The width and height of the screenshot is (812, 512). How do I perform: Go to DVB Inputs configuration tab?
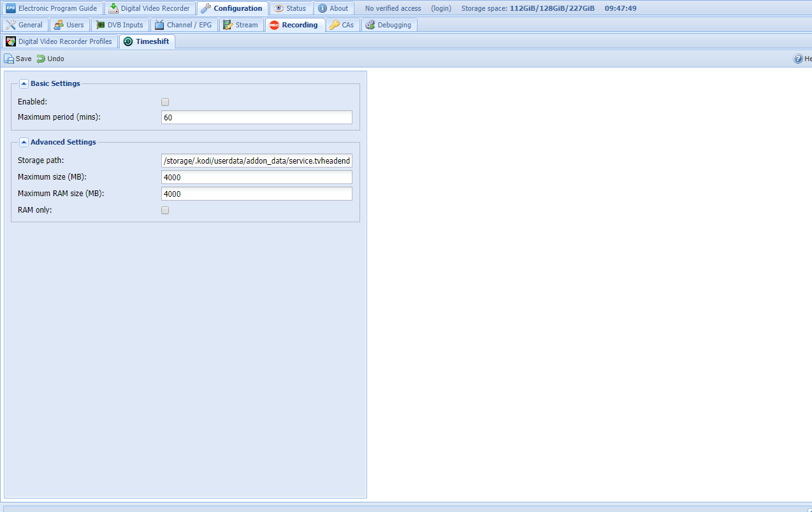pyautogui.click(x=120, y=25)
